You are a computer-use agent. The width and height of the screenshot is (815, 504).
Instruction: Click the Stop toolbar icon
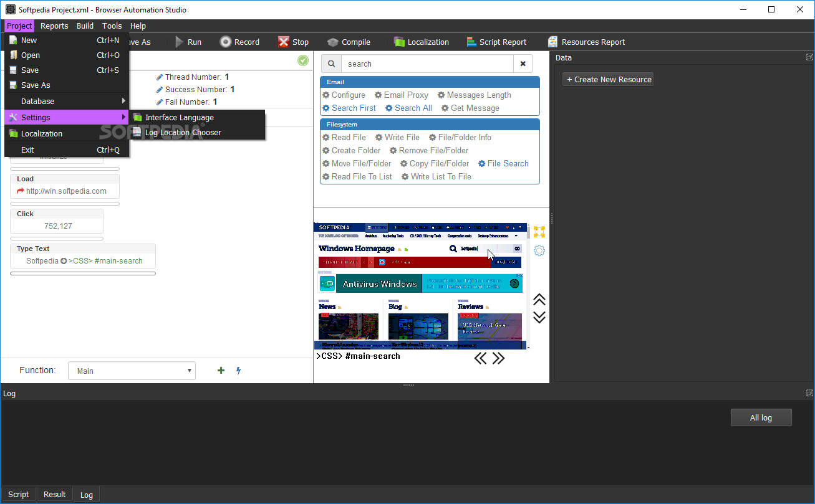point(284,42)
